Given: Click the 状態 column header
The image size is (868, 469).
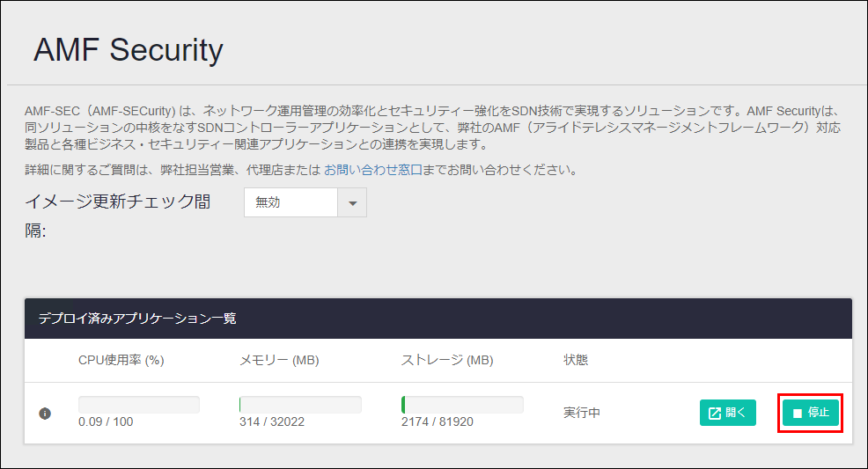Looking at the screenshot, I should [576, 360].
